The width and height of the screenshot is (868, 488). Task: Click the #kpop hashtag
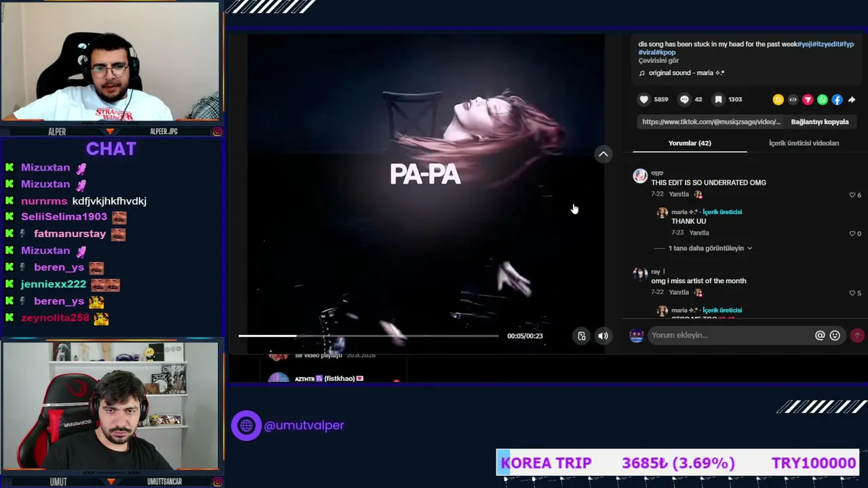click(x=665, y=52)
